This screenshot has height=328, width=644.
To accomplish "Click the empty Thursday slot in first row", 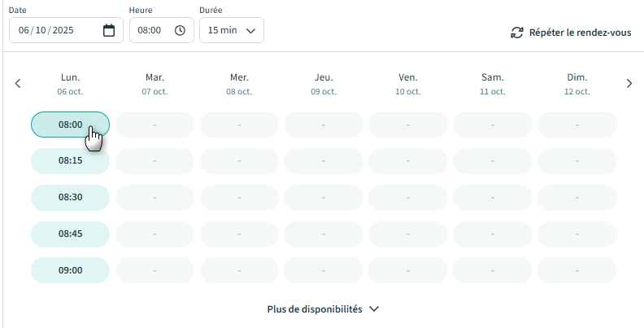I will pyautogui.click(x=324, y=125).
